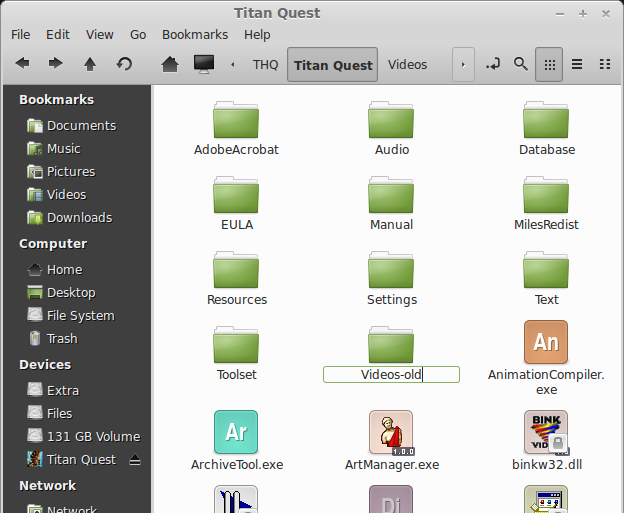Image resolution: width=624 pixels, height=513 pixels.
Task: Open the Bookmarks menu
Action: [195, 35]
